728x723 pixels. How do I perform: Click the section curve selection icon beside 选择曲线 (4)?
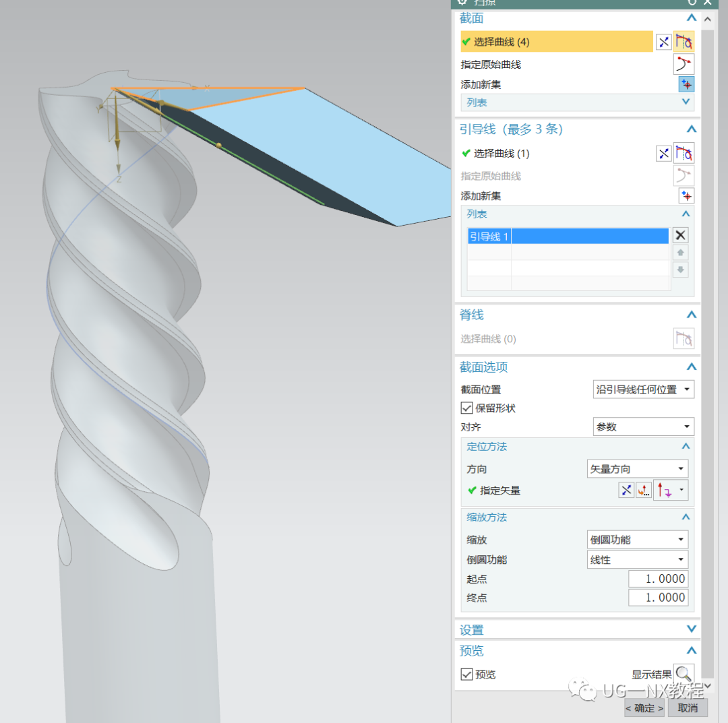coord(684,42)
